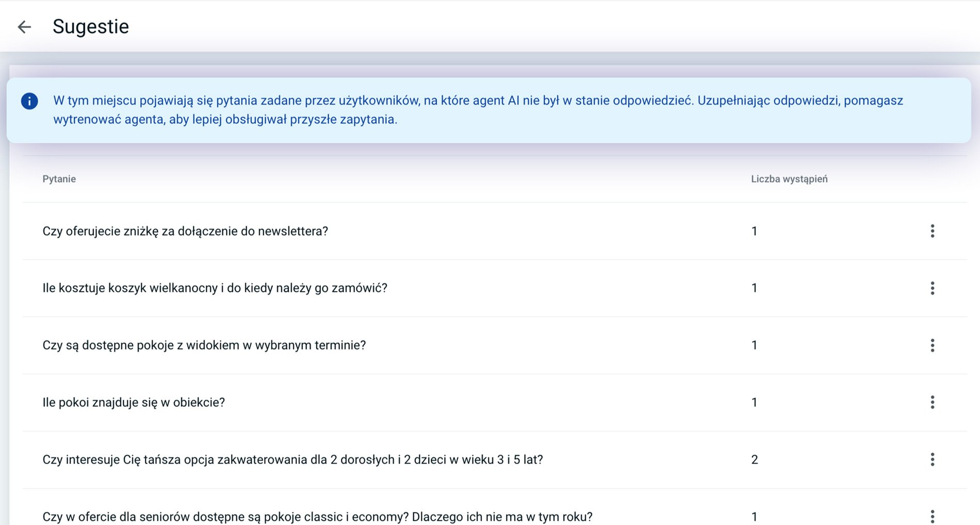The height and width of the screenshot is (525, 980).
Task: Select question about pokoje z widokiem
Action: pyautogui.click(x=204, y=345)
